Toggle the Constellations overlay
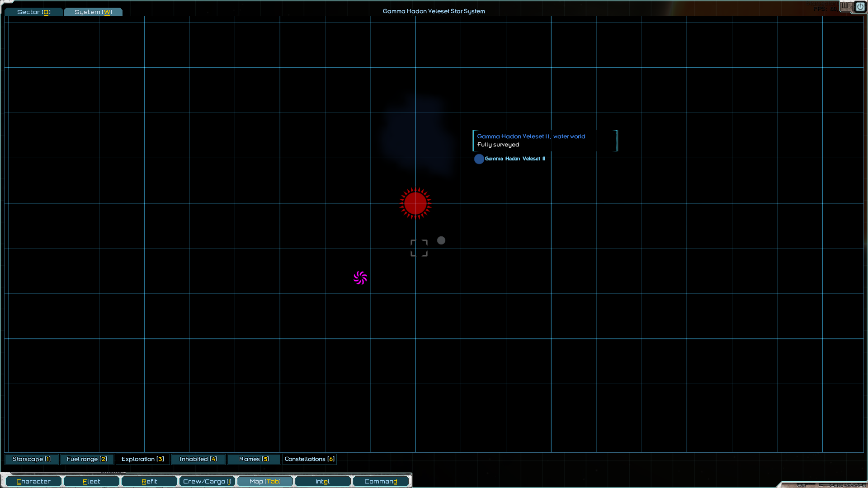Image resolution: width=868 pixels, height=488 pixels. 309,459
